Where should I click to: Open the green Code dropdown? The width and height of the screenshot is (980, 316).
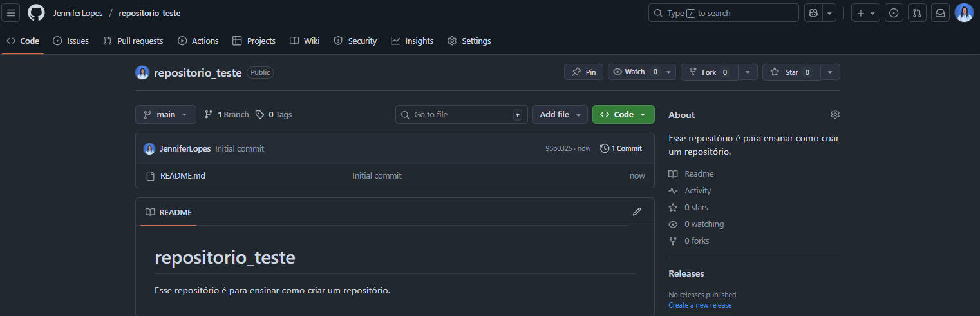click(x=623, y=114)
